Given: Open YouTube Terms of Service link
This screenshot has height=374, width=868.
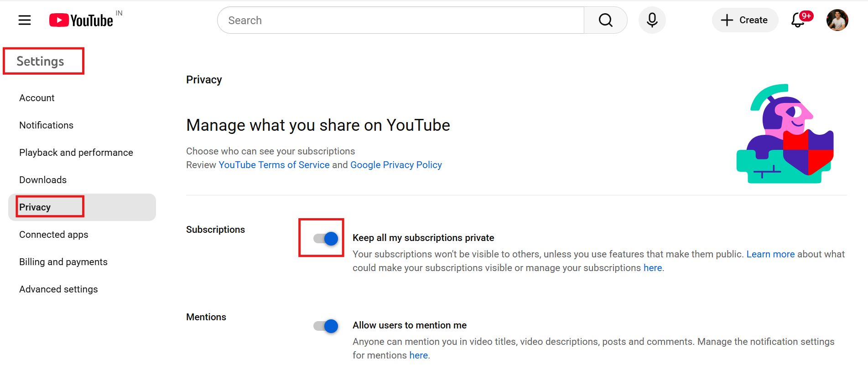Looking at the screenshot, I should pos(274,165).
